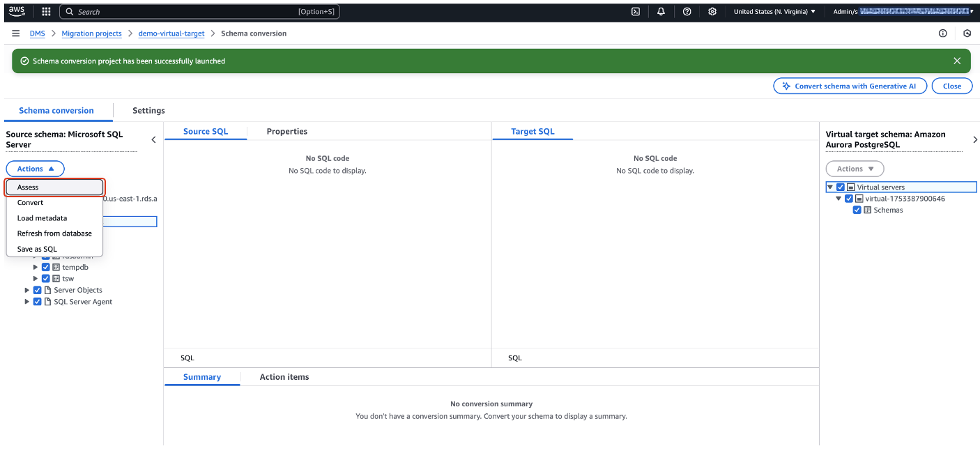Click the Virtual servers node icon
This screenshot has width=980, height=460.
tap(851, 187)
